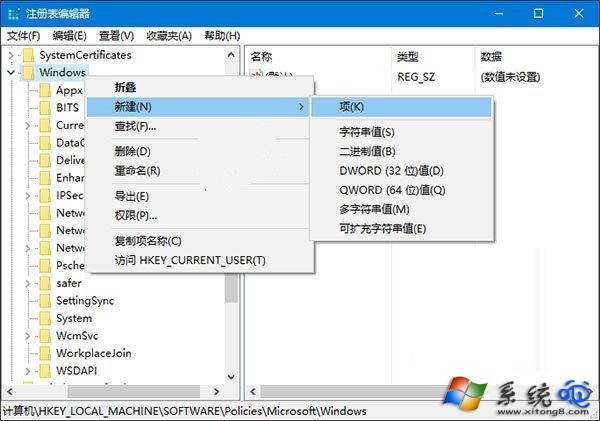
Task: Click the tree pane vertical scrollbar thumb
Action: tap(231, 288)
